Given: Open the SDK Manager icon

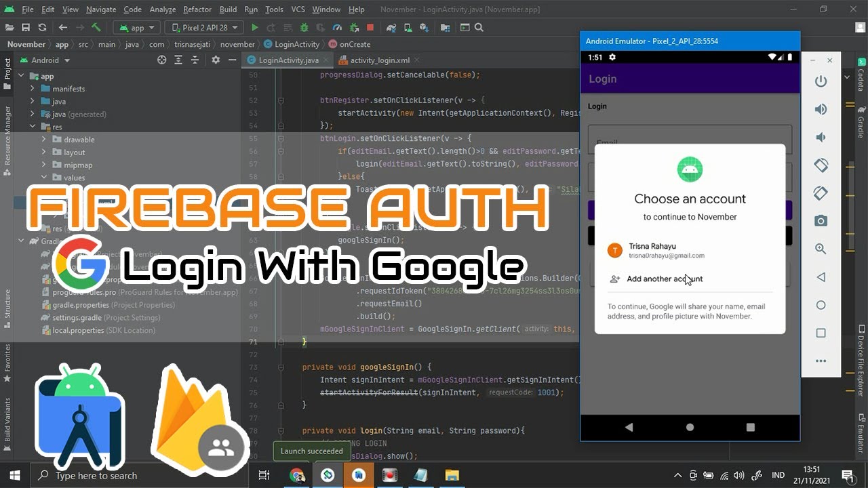Looking at the screenshot, I should click(425, 28).
